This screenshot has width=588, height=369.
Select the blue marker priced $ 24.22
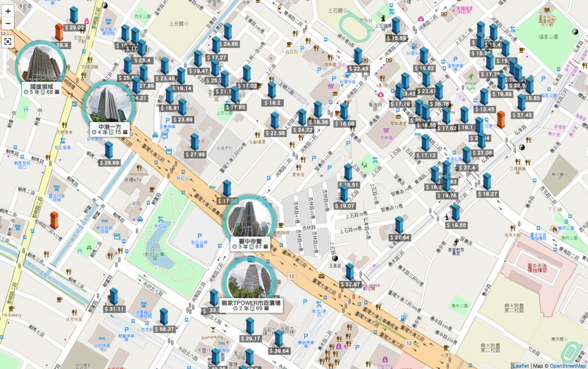[x=302, y=117]
